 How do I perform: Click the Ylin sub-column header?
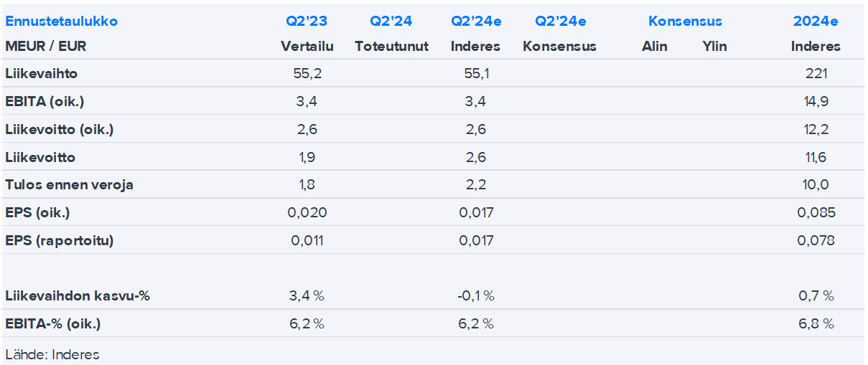tap(714, 46)
